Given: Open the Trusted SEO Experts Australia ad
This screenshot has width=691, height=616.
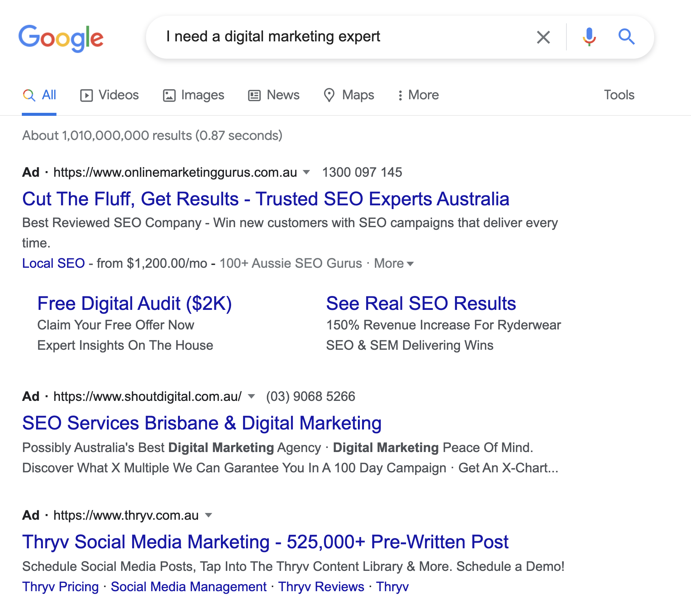Looking at the screenshot, I should coord(265,199).
